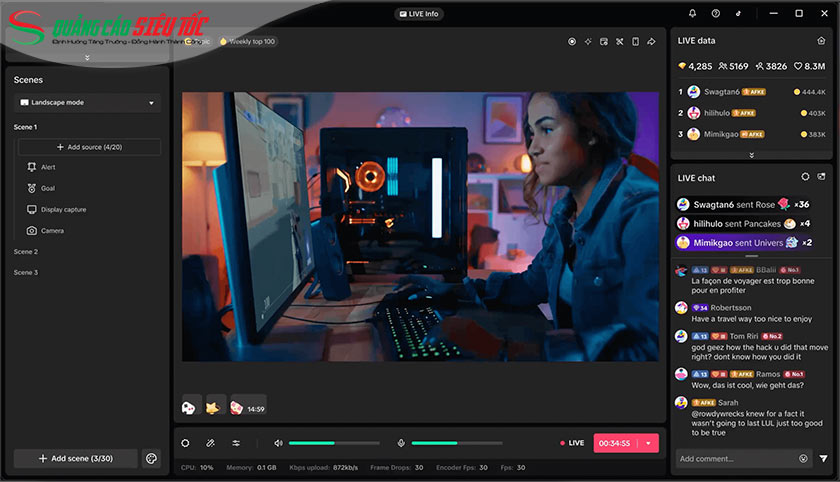This screenshot has width=840, height=482.
Task: Click Add scene (3/30) button
Action: click(x=76, y=458)
